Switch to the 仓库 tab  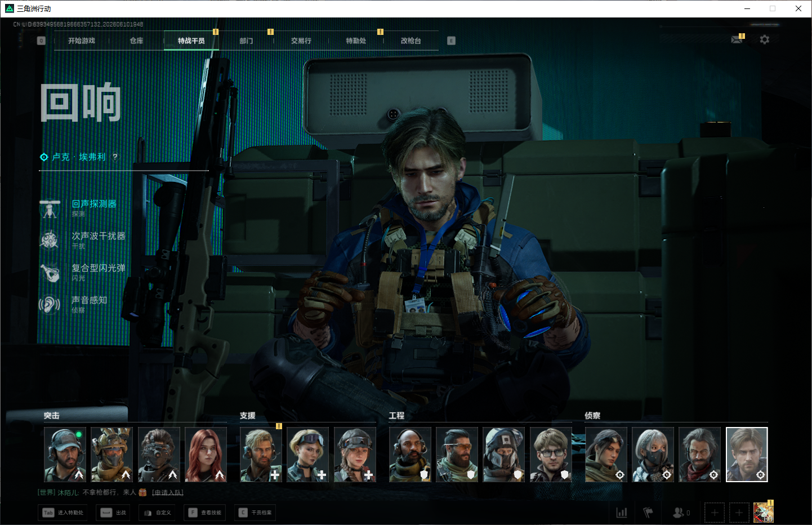coord(136,41)
